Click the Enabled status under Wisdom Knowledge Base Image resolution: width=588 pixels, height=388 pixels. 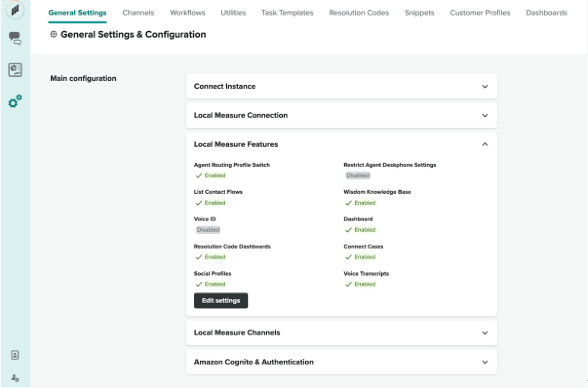coord(361,203)
